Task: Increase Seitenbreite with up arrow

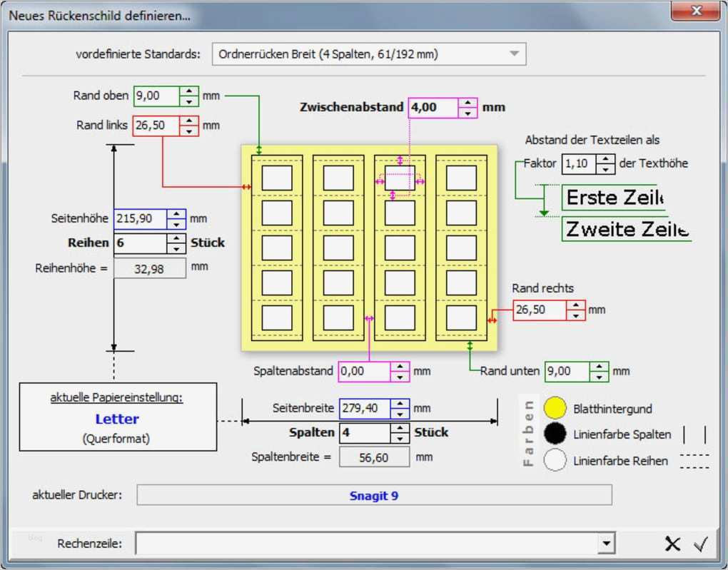Action: tap(400, 404)
